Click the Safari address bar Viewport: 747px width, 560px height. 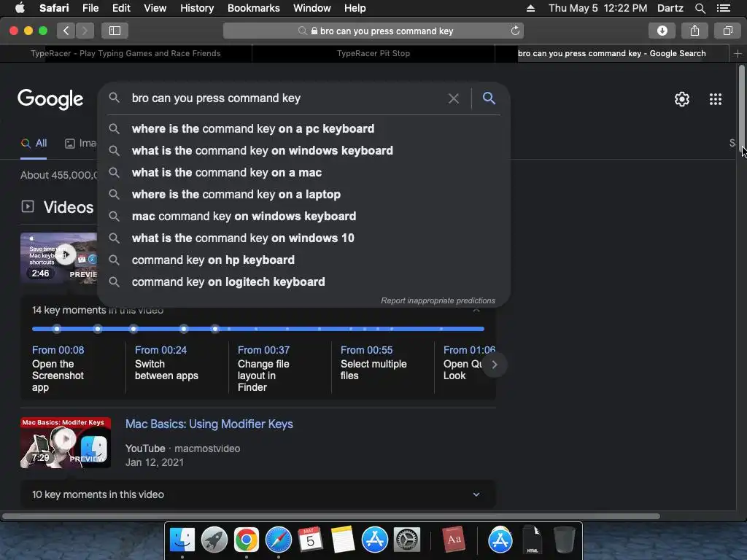[x=373, y=31]
